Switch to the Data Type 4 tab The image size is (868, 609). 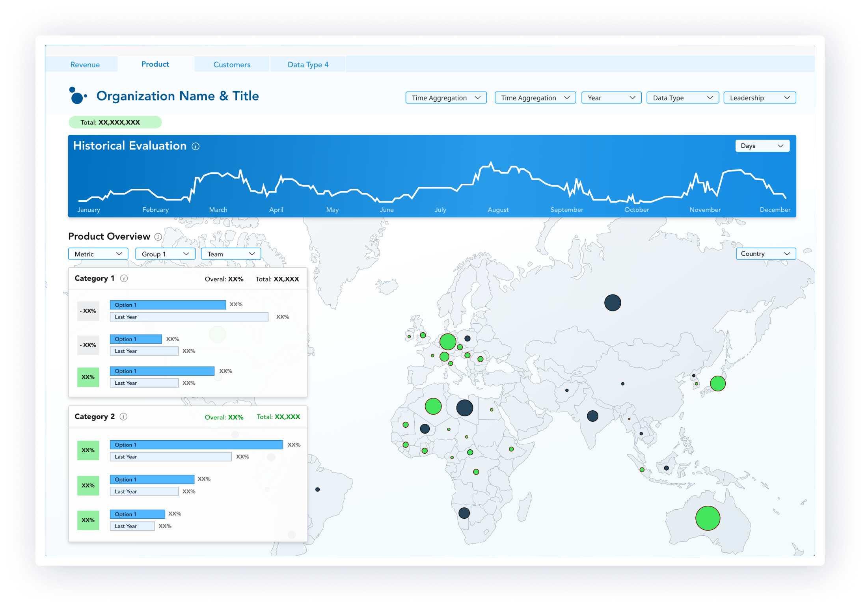coord(308,65)
